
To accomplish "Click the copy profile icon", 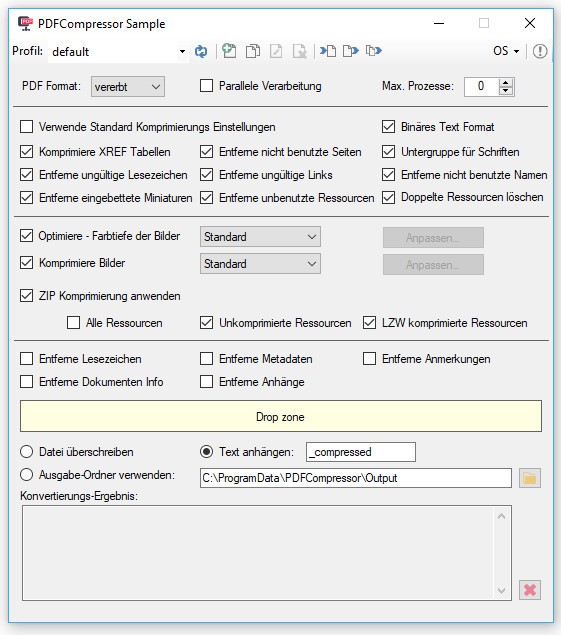I will tap(253, 51).
